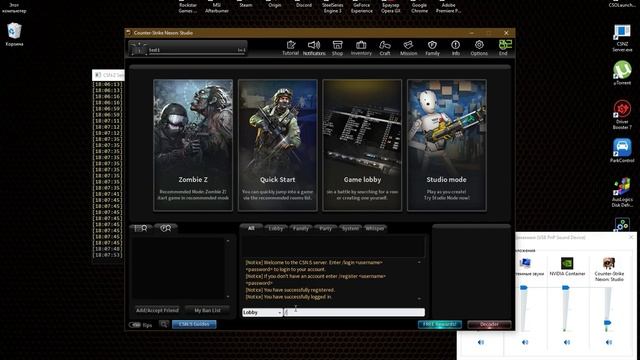Open the ParkControl desktop icon
The width and height of the screenshot is (640, 360).
tap(622, 151)
